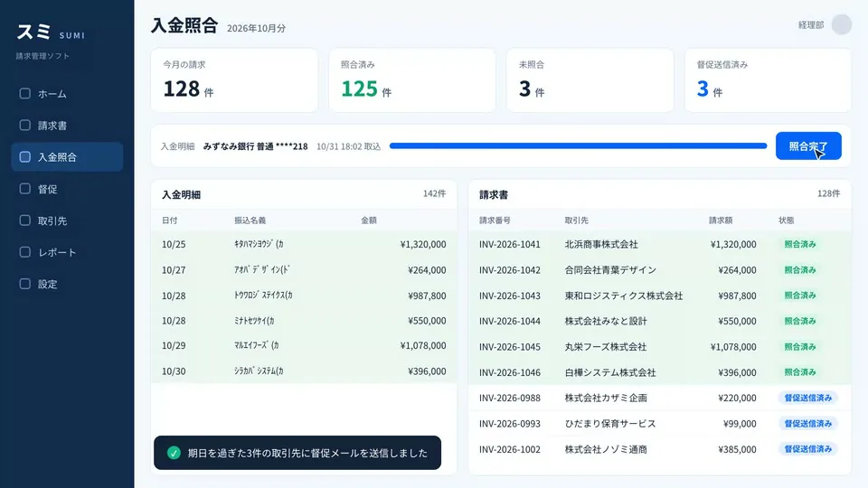Click the 設定 sidebar icon
This screenshot has width=868, height=488.
coord(25,284)
